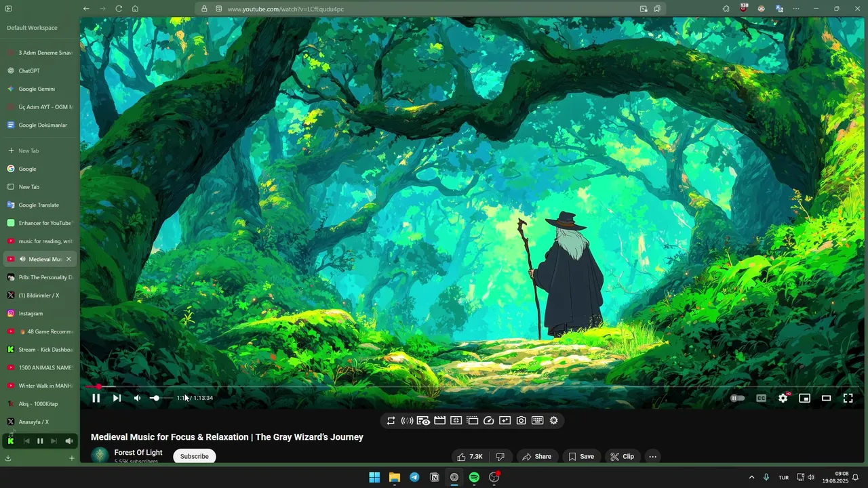Screen dimensions: 868x488
Task: Subscribe to Forest Of Light
Action: pos(194,456)
